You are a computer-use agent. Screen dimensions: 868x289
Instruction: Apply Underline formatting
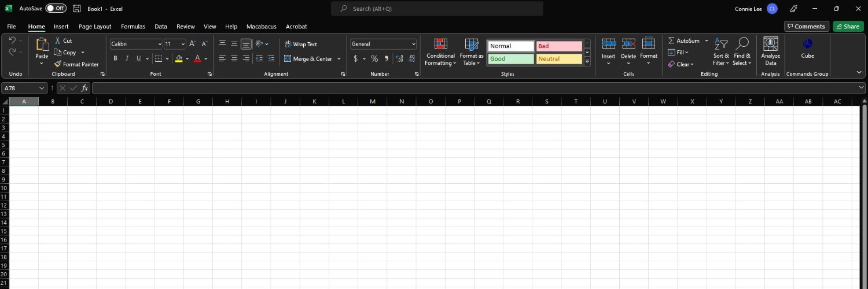(x=138, y=58)
